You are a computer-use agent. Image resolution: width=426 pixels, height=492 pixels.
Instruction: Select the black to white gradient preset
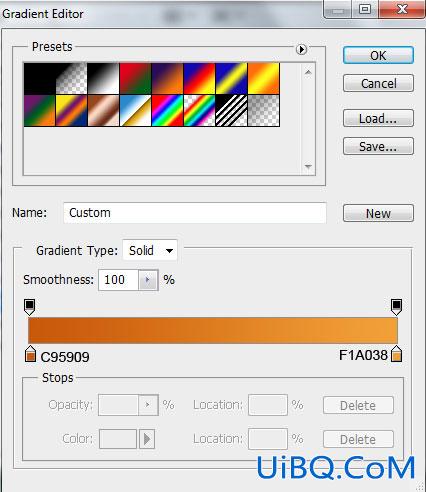(x=104, y=79)
